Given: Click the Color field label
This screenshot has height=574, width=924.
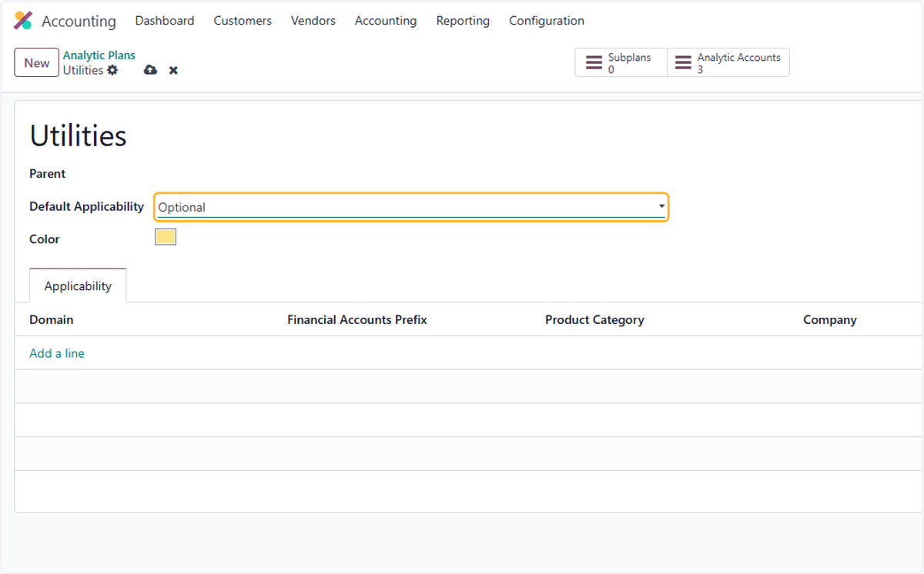Looking at the screenshot, I should coord(45,239).
